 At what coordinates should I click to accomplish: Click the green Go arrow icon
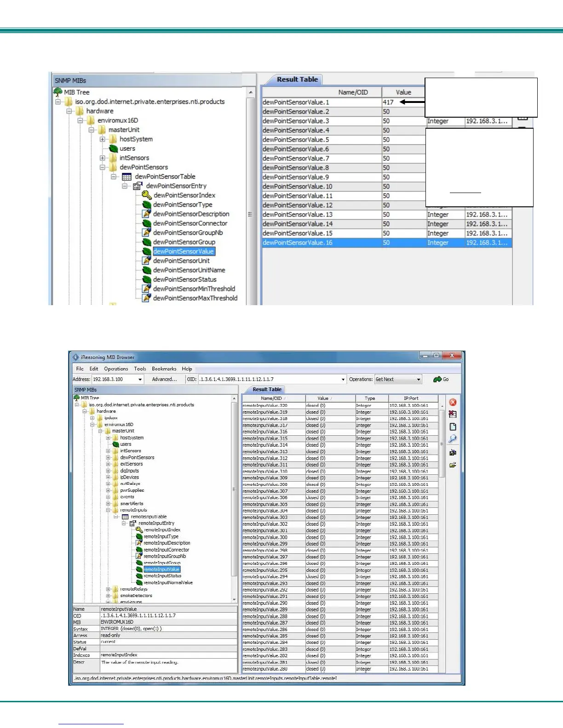pyautogui.click(x=437, y=379)
